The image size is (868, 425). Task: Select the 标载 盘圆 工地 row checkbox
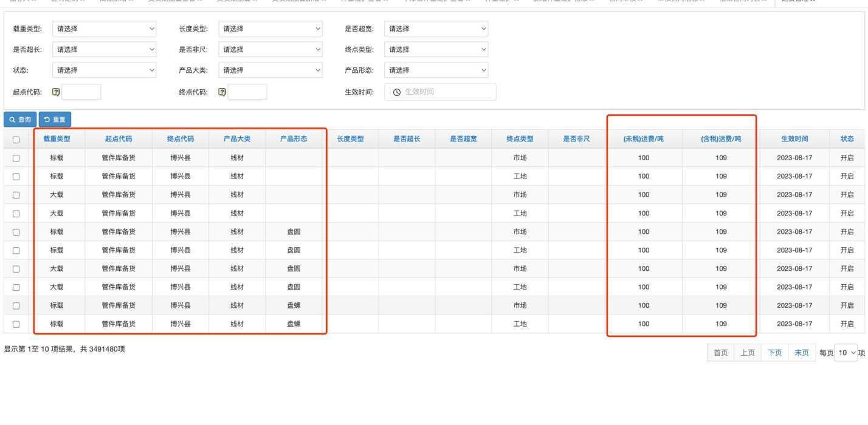point(16,250)
